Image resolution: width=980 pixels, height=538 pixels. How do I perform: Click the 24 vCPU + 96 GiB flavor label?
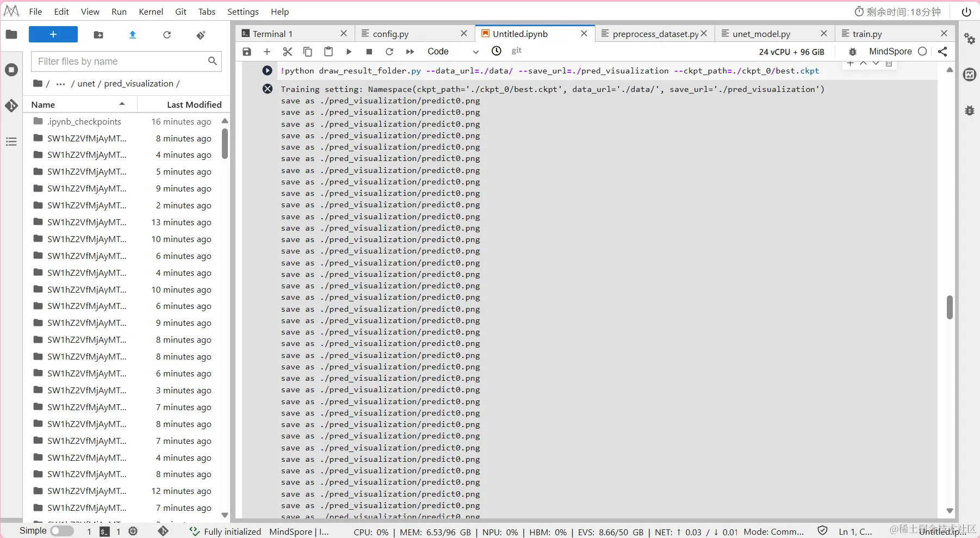[x=792, y=52]
